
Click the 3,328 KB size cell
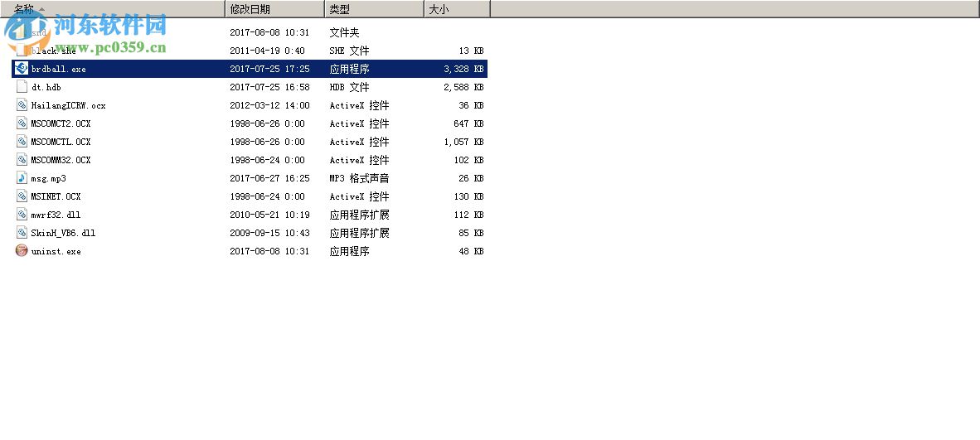coord(463,69)
